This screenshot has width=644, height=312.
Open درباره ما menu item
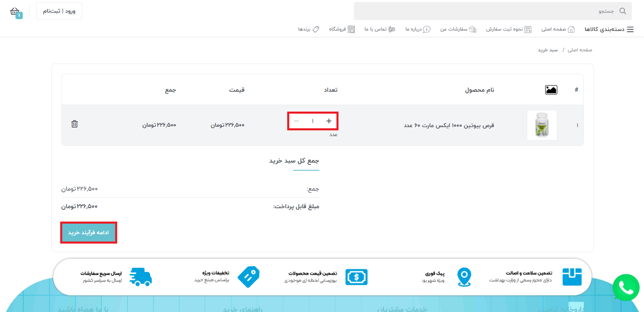click(x=418, y=29)
